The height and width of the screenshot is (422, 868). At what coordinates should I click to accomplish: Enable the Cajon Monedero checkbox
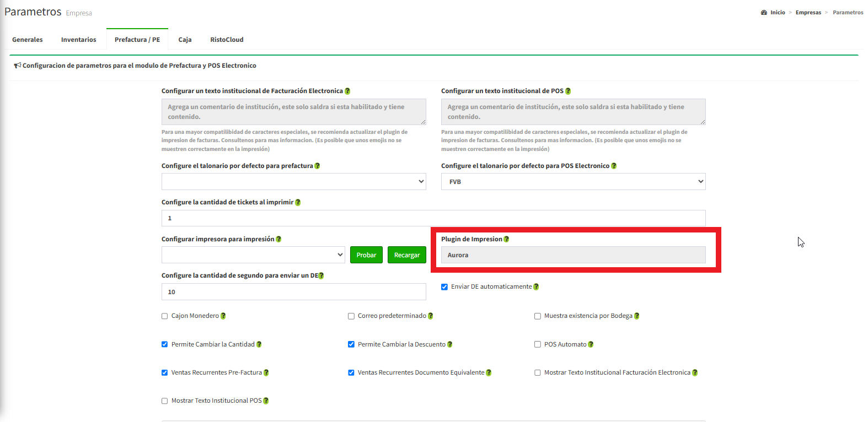coord(164,316)
